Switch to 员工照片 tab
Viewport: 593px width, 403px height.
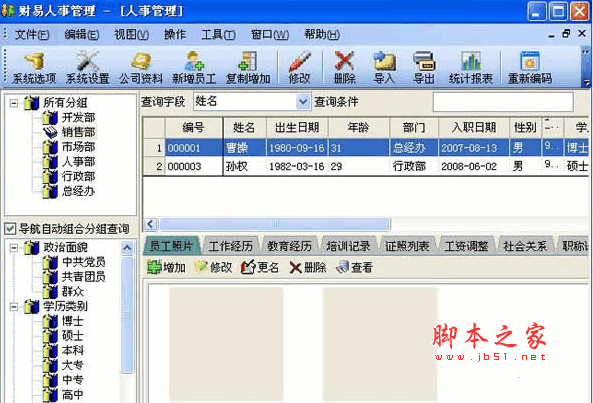point(172,246)
